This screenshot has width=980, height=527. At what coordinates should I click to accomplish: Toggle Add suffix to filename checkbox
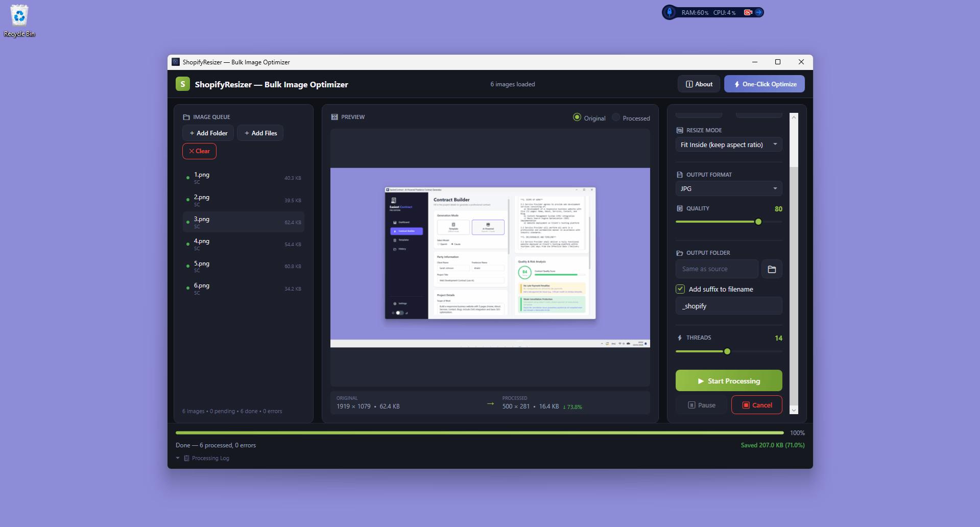[x=680, y=289]
